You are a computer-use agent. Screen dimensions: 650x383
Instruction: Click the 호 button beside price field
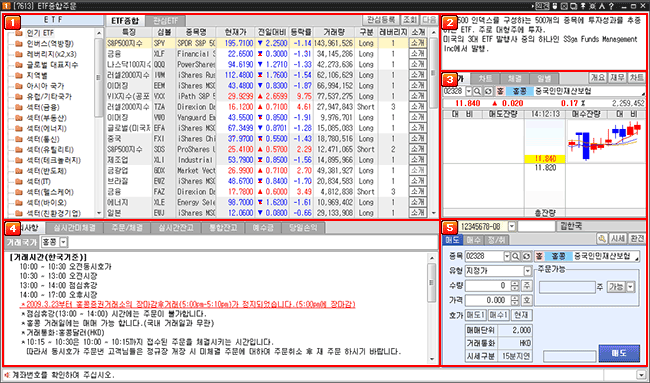[526, 300]
